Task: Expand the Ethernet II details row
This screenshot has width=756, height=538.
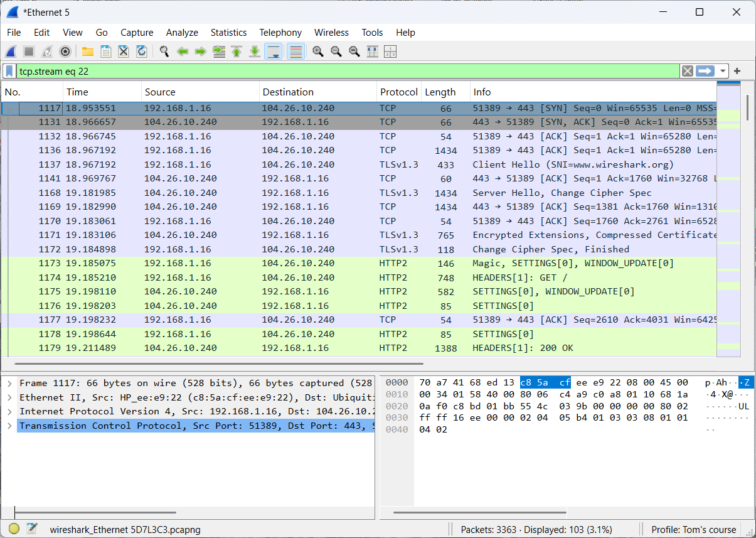Action: (x=9, y=397)
